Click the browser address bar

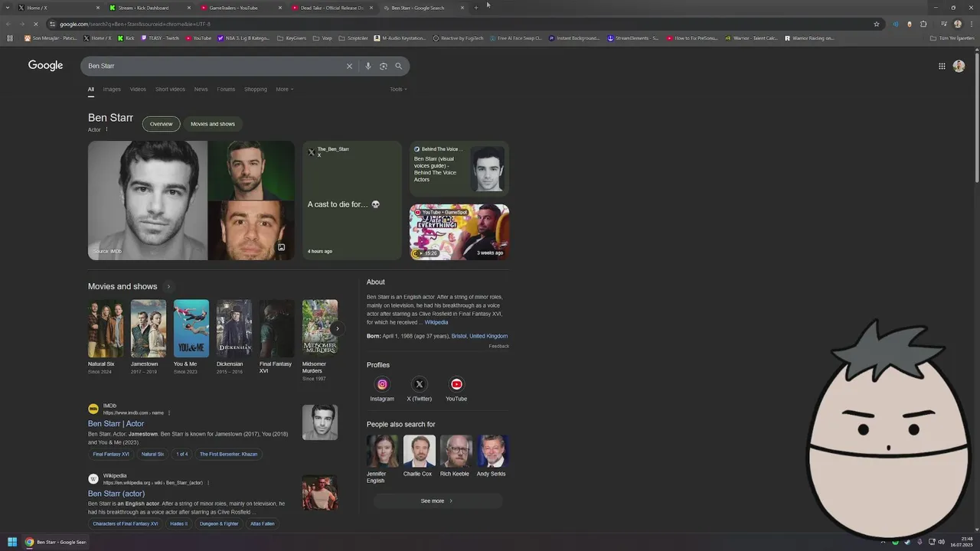coord(459,24)
